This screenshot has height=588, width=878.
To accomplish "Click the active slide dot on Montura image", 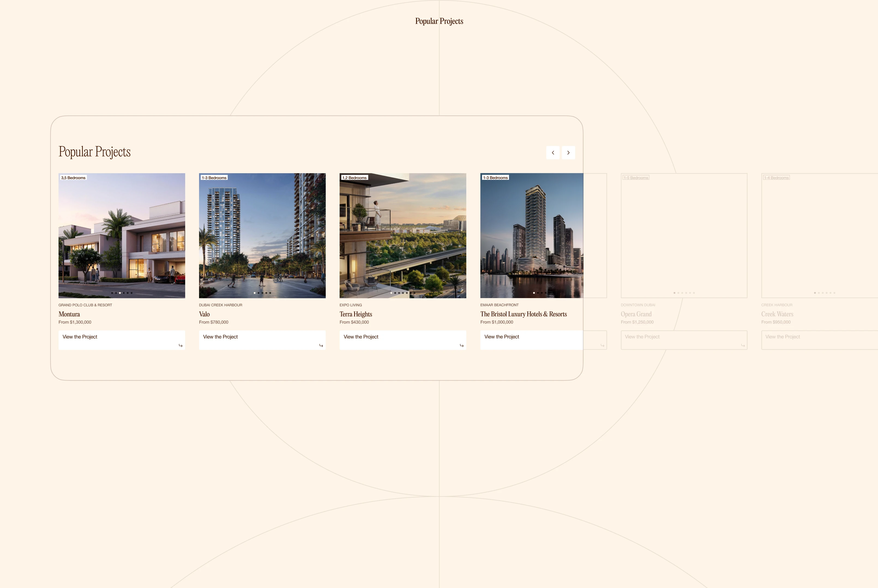I will coord(120,293).
